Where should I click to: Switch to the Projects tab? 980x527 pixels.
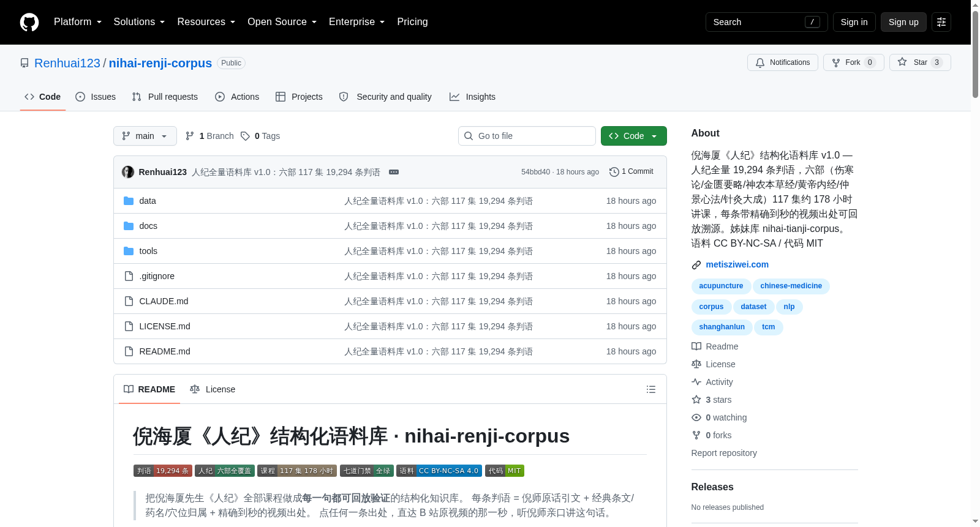click(x=299, y=97)
